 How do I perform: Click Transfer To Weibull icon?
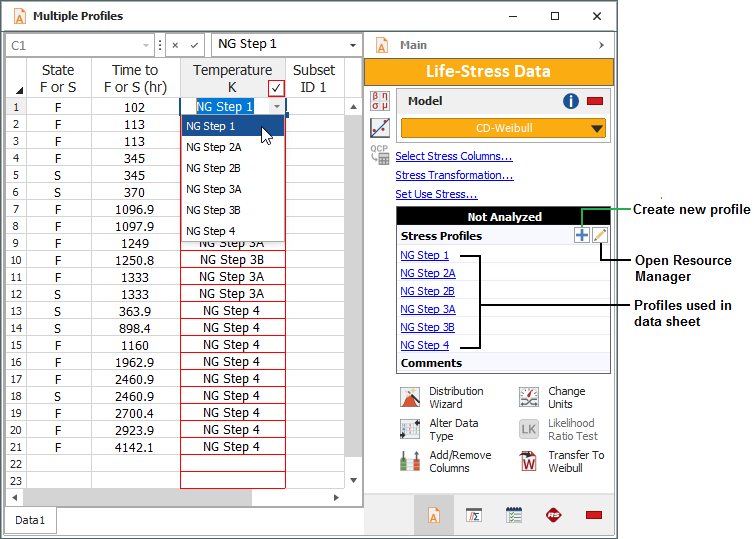529,462
